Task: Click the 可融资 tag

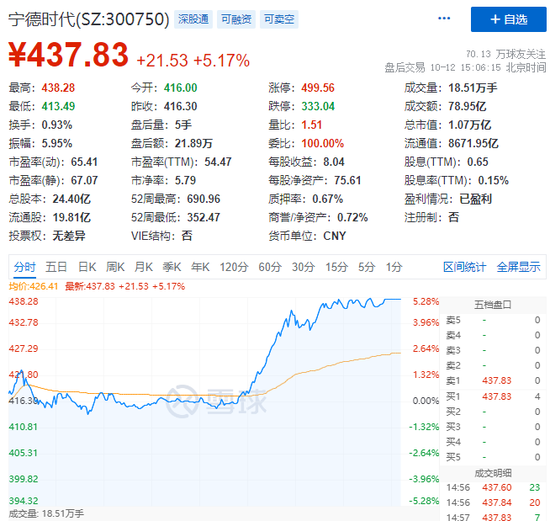Action: (236, 19)
